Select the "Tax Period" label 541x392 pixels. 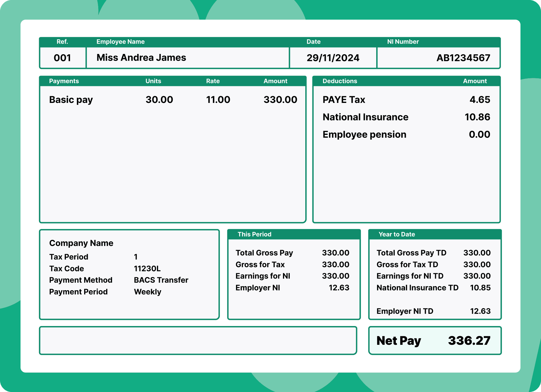click(69, 257)
